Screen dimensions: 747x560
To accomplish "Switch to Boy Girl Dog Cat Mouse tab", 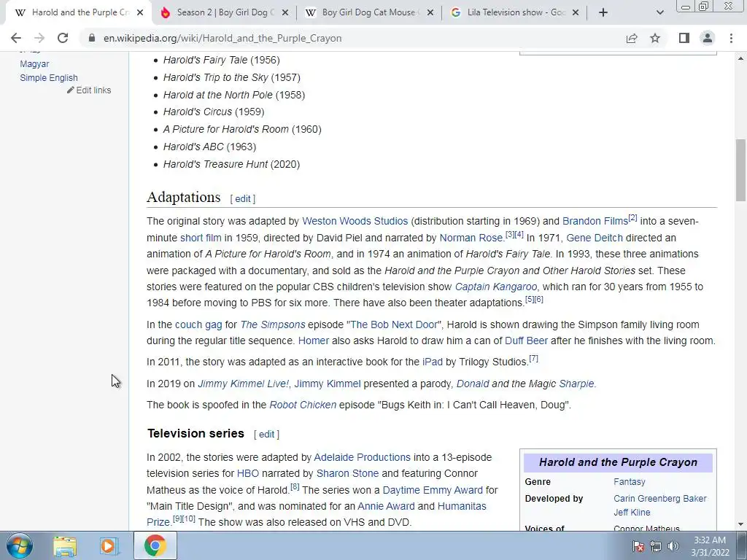I will tap(368, 13).
